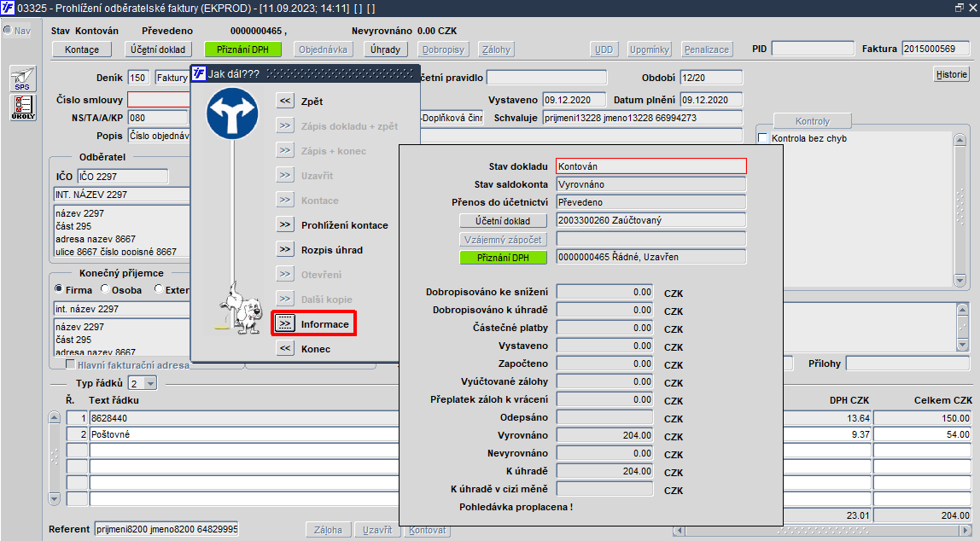Open the Typ řádků dropdown

coord(150,384)
